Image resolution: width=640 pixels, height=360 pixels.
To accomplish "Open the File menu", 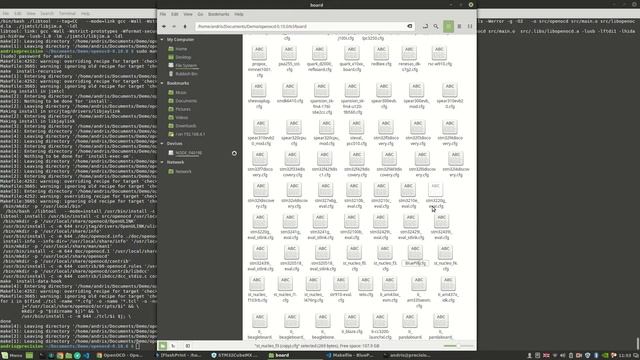I will (163, 14).
